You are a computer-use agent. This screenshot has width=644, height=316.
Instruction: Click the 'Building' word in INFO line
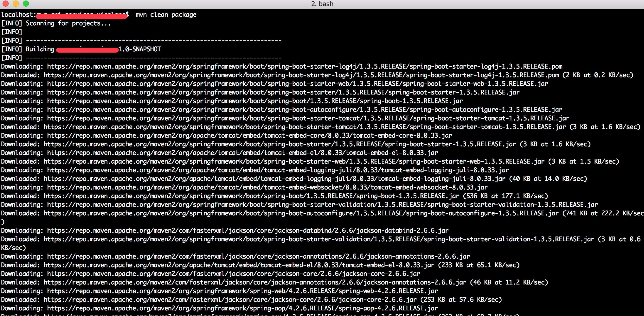click(x=40, y=49)
